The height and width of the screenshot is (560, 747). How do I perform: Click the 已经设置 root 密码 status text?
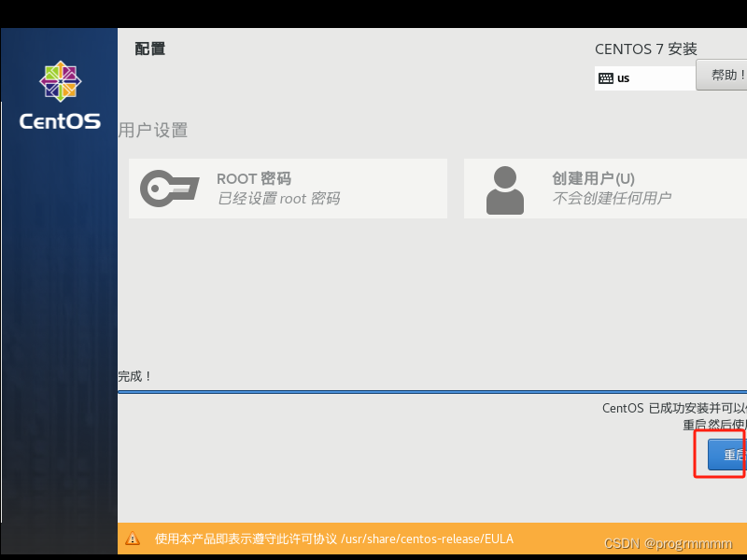point(278,198)
